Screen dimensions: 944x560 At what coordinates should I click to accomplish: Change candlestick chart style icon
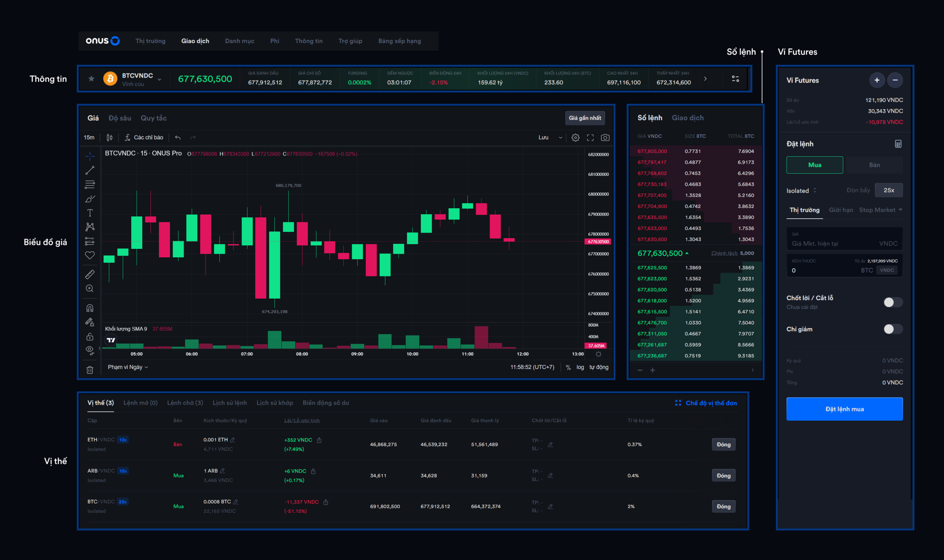pos(110,138)
